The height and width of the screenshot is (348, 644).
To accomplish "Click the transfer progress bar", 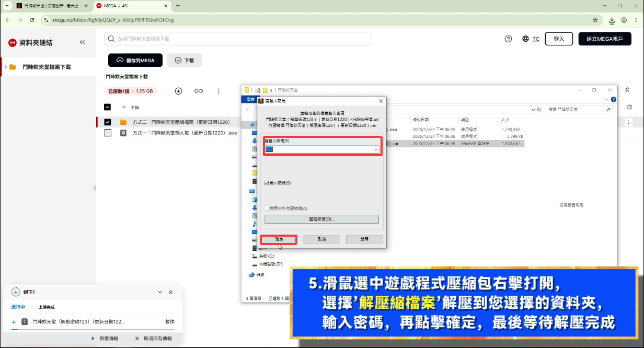I will tap(93, 330).
